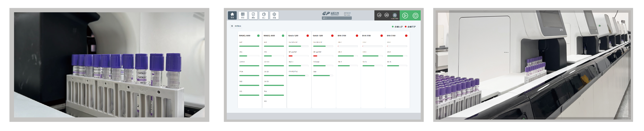Select the first MAGICL 6000 card header
The width and height of the screenshot is (644, 131).
245,36
